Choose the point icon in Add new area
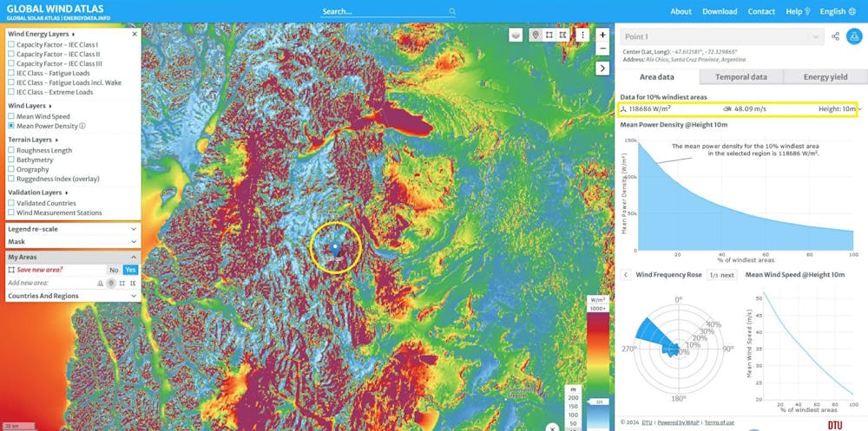Image resolution: width=868 pixels, height=431 pixels. pos(111,284)
